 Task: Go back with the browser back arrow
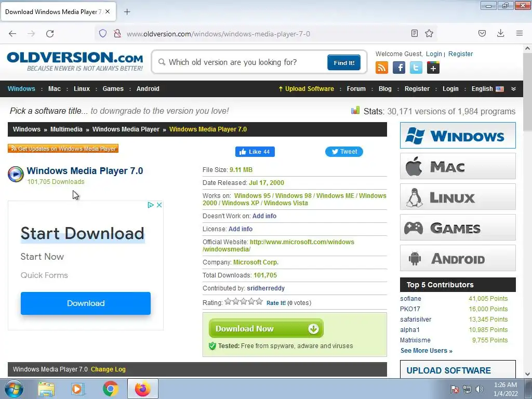point(12,34)
